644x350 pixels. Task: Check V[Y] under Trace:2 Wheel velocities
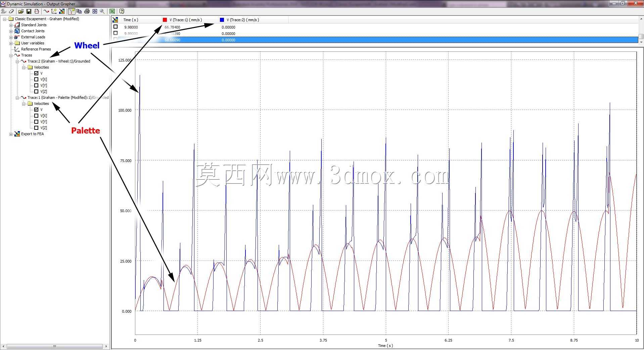point(36,85)
